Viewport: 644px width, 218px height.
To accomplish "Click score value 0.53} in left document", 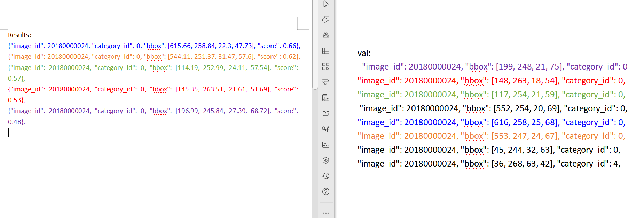I will click(x=16, y=100).
